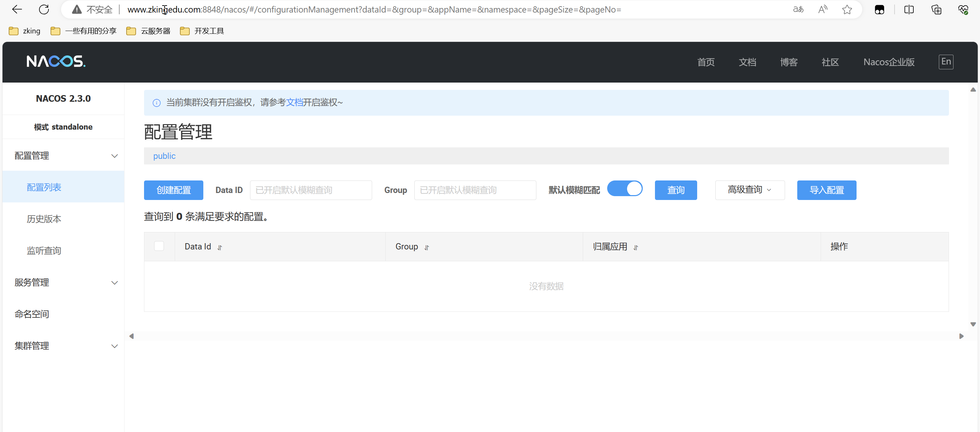Viewport: 980px width, 432px height.
Task: Focus the Group search field
Action: (x=475, y=190)
